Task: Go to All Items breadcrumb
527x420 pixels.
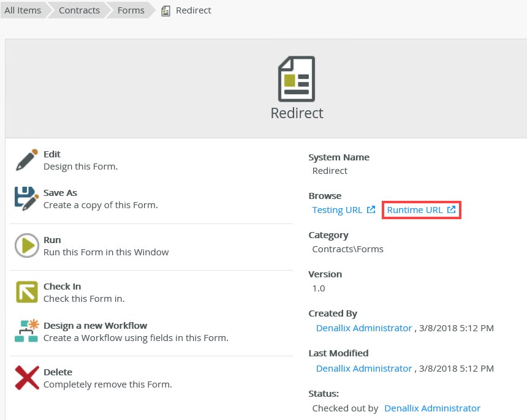Action: click(x=23, y=10)
